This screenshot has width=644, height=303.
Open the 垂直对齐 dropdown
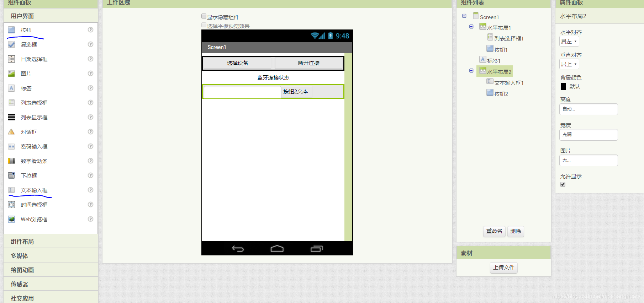coord(569,64)
